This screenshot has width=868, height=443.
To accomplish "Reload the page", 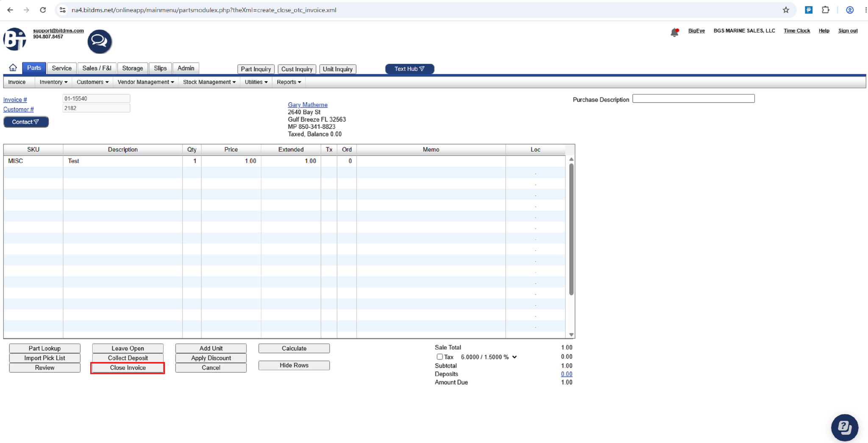I will tap(43, 10).
